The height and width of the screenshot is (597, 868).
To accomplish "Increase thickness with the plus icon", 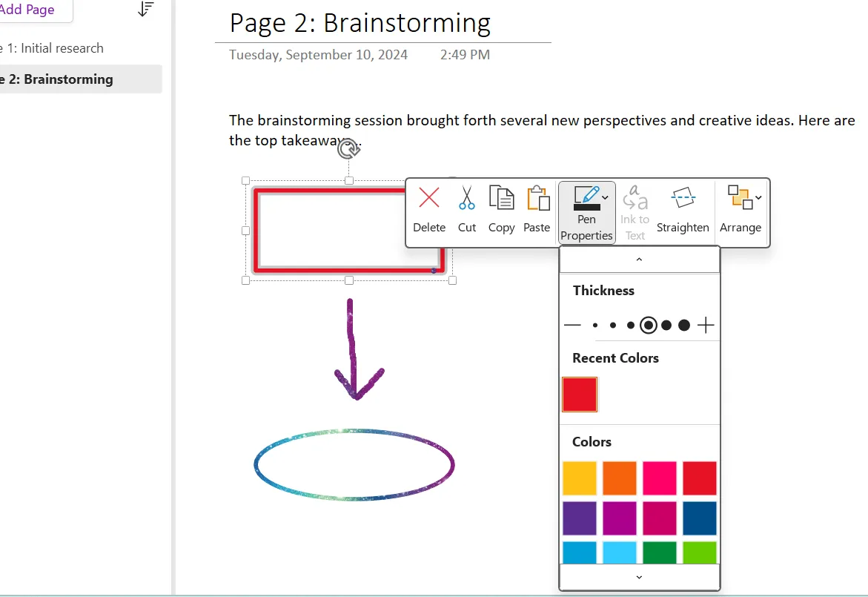I will 706,325.
